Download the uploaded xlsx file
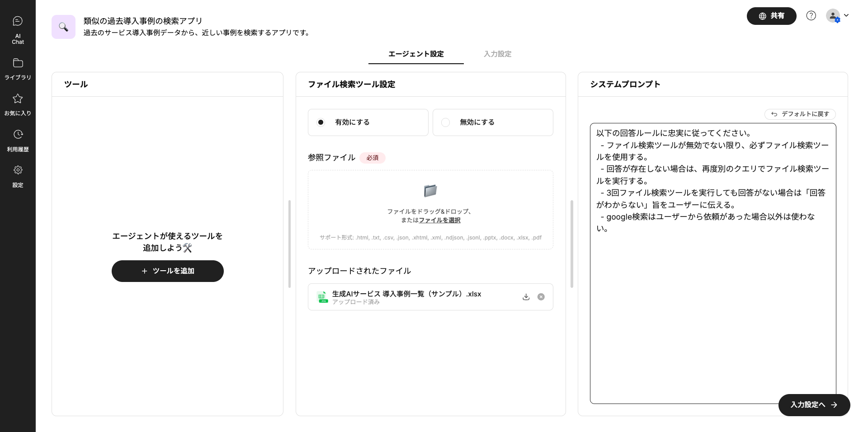 tap(526, 297)
